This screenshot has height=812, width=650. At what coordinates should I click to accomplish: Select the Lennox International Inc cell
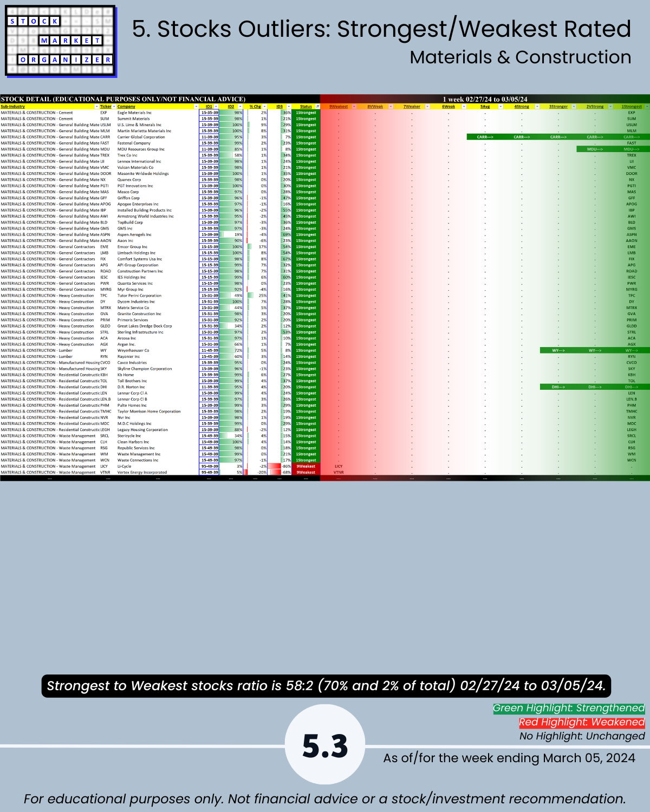158,161
